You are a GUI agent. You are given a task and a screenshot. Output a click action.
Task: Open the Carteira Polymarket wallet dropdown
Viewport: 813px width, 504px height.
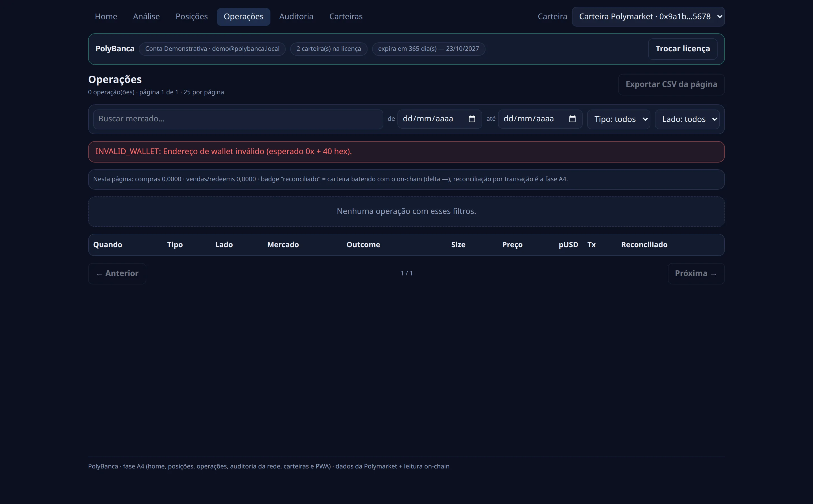coord(648,17)
